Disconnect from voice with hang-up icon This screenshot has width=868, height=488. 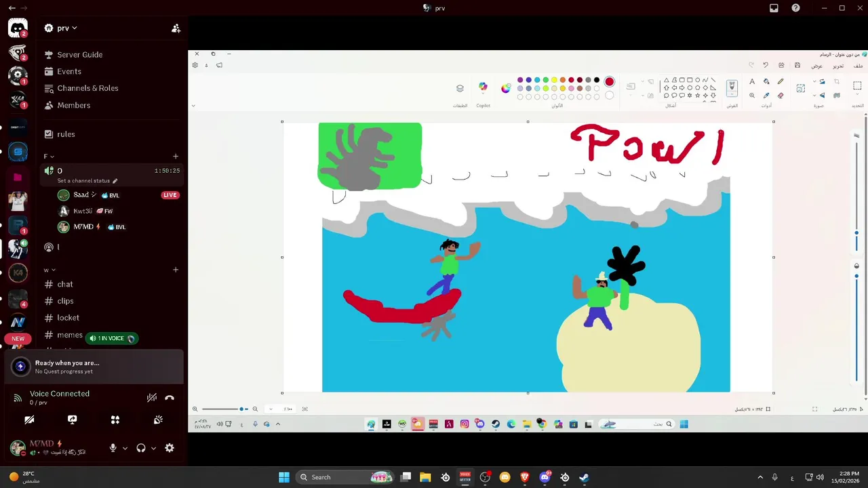point(170,398)
